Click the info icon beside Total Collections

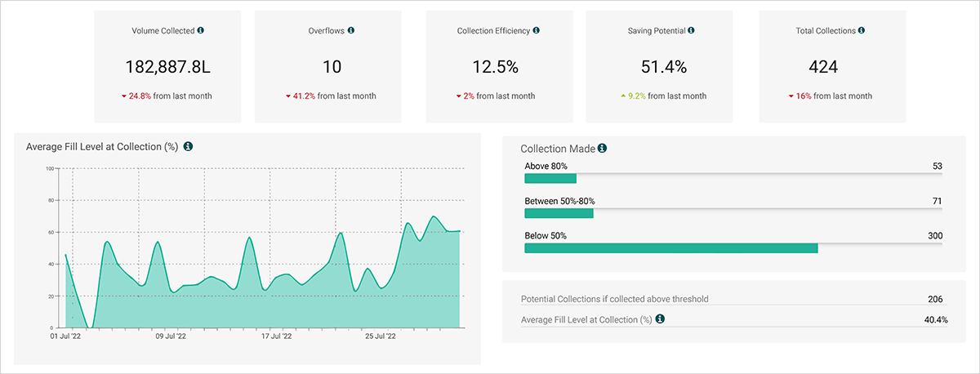[862, 30]
